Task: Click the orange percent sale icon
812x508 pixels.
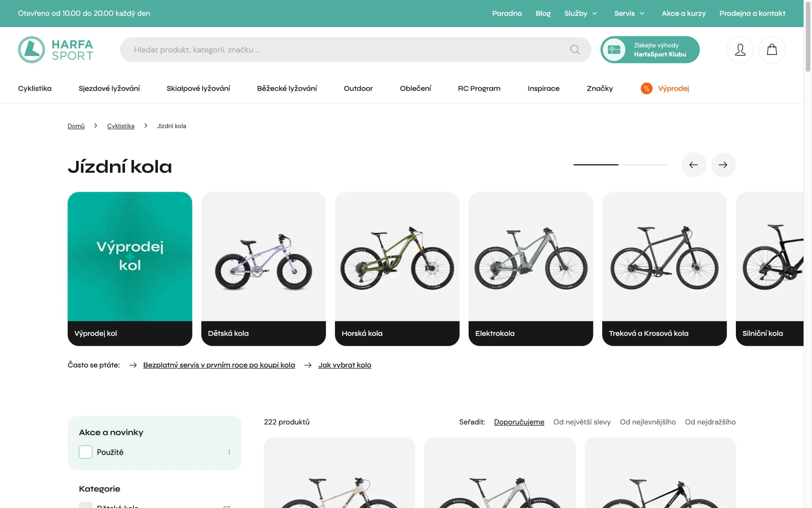Action: (x=646, y=88)
